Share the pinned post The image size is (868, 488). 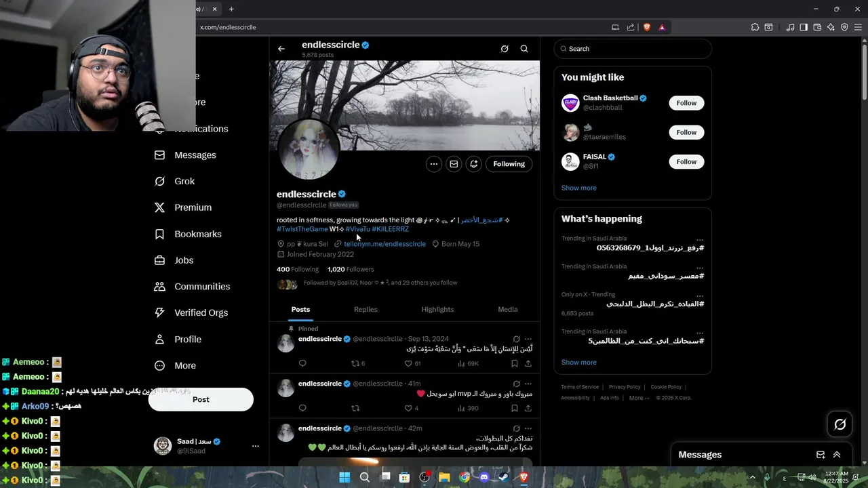coord(528,363)
